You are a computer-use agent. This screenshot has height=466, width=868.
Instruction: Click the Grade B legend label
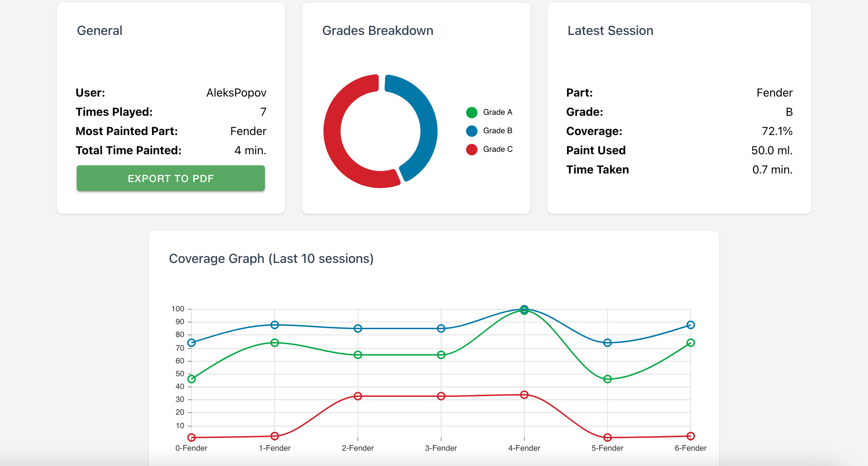pos(497,131)
